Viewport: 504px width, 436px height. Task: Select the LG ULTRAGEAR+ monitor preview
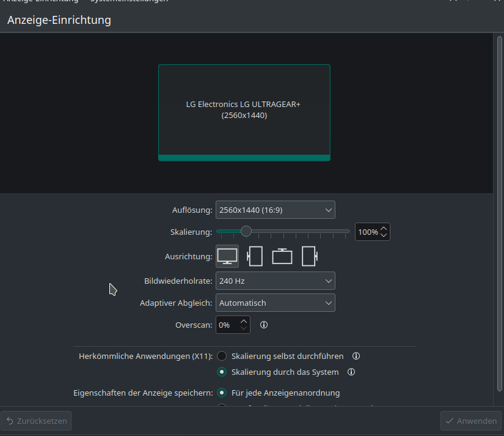point(244,113)
